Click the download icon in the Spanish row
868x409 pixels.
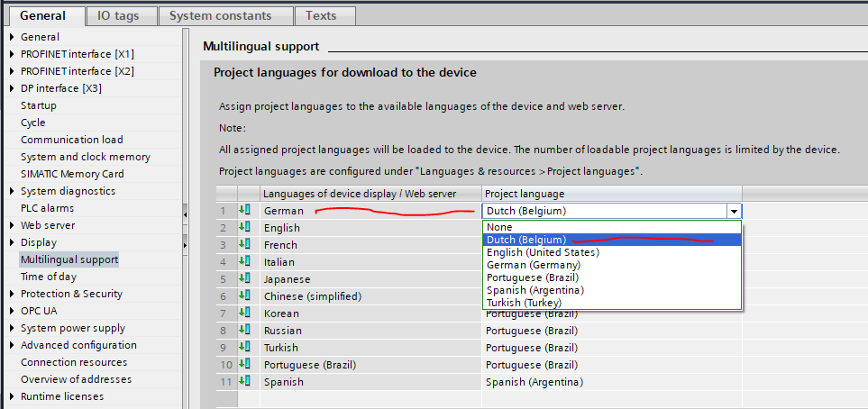pos(245,382)
